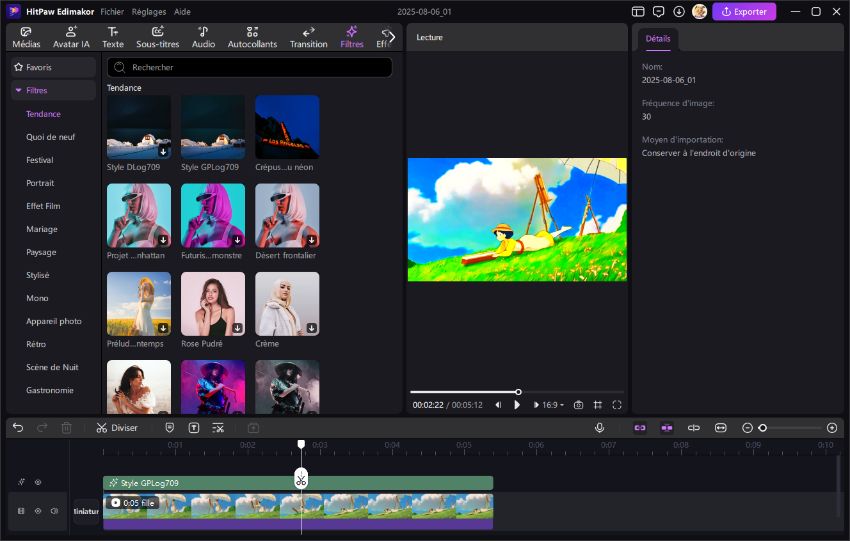The image size is (850, 541).
Task: Download the Style DLog709 filter
Action: [163, 152]
